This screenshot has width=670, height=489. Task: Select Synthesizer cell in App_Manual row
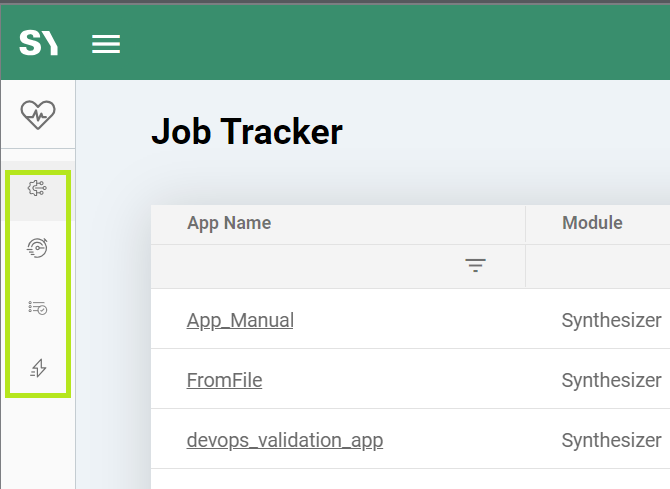tap(611, 320)
